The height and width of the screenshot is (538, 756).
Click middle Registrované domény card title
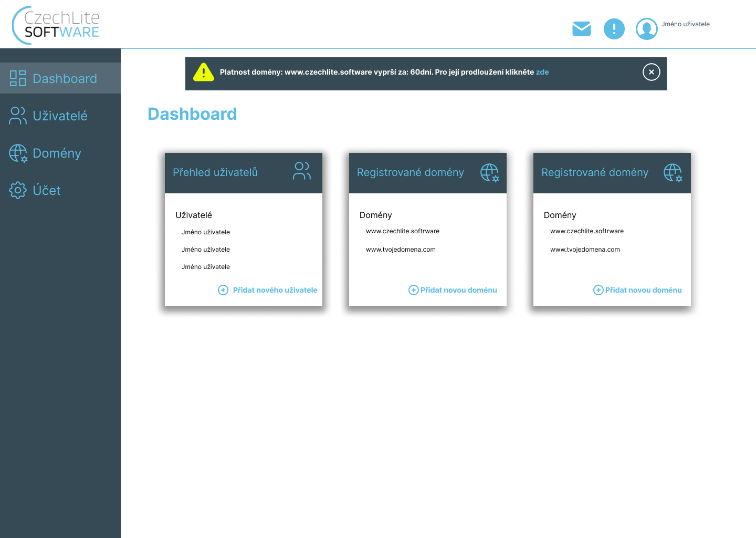click(411, 172)
